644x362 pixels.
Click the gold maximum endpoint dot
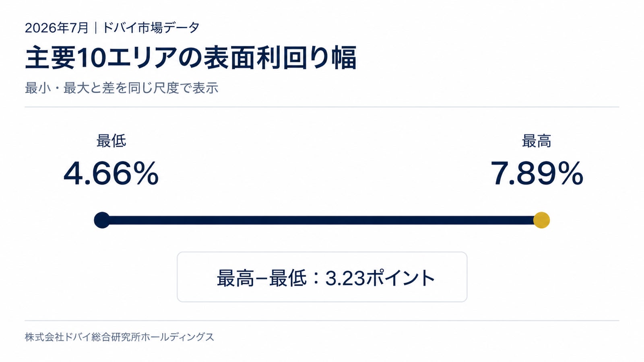click(541, 220)
